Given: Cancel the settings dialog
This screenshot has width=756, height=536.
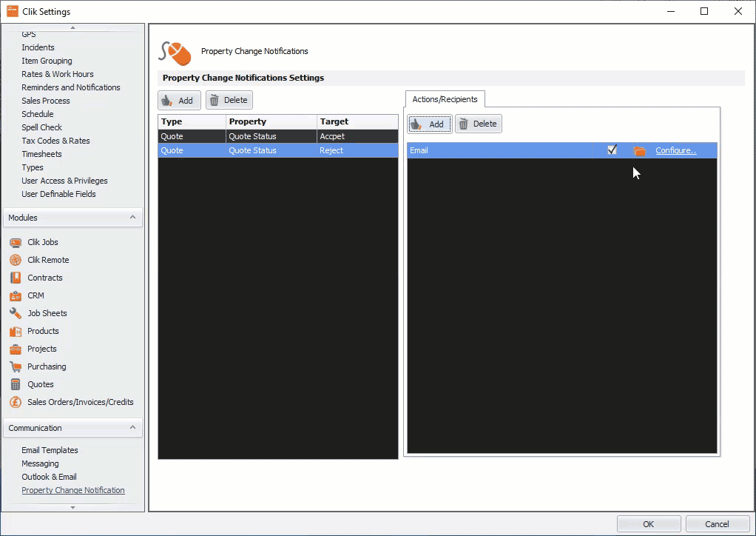Looking at the screenshot, I should [717, 524].
